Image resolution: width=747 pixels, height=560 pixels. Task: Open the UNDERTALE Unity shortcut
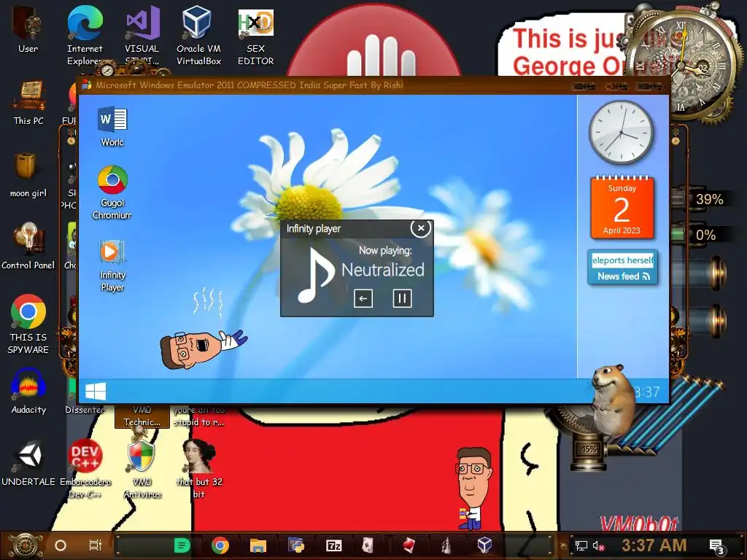(28, 464)
